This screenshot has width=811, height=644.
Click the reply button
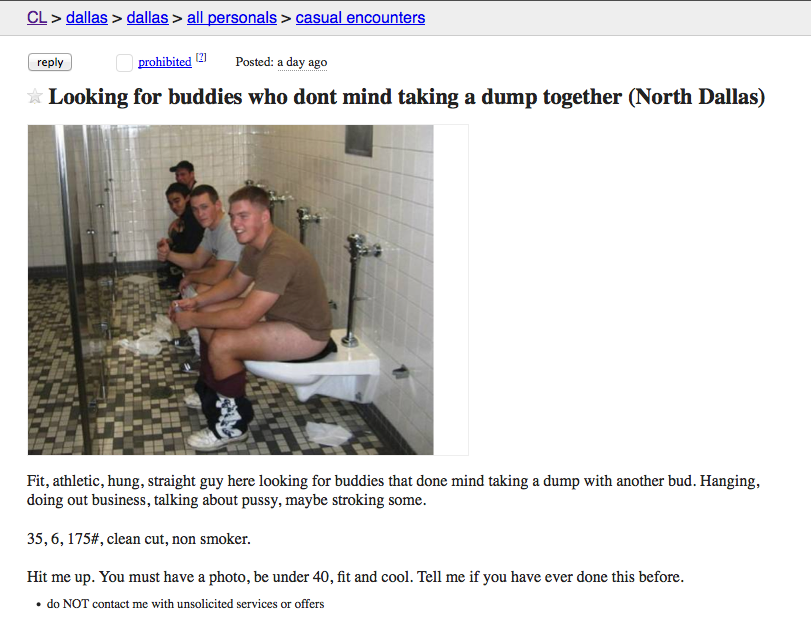click(x=50, y=62)
